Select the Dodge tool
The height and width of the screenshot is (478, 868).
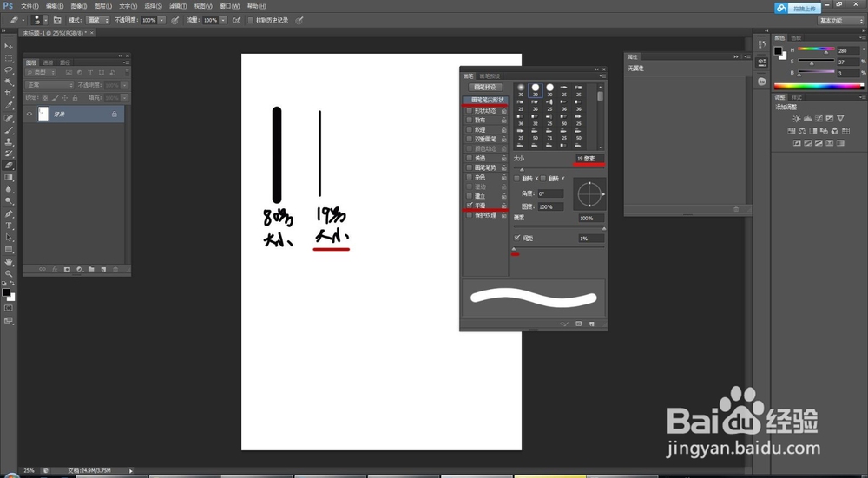pyautogui.click(x=9, y=201)
